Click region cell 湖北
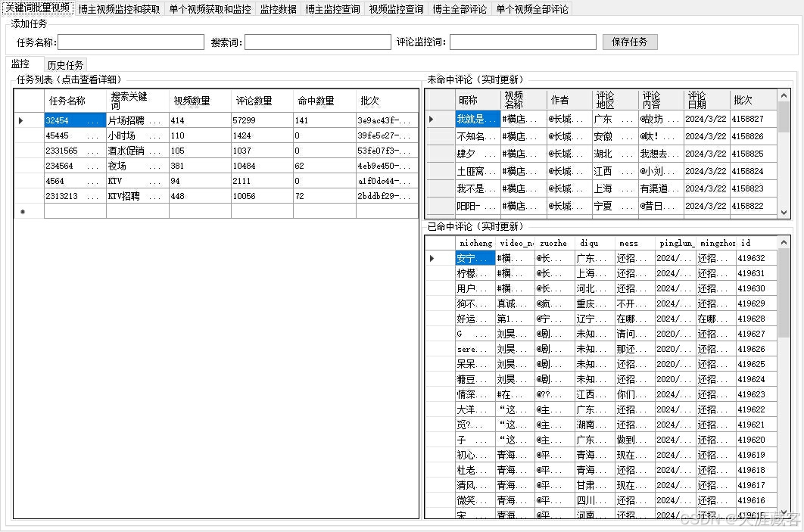 pyautogui.click(x=615, y=154)
